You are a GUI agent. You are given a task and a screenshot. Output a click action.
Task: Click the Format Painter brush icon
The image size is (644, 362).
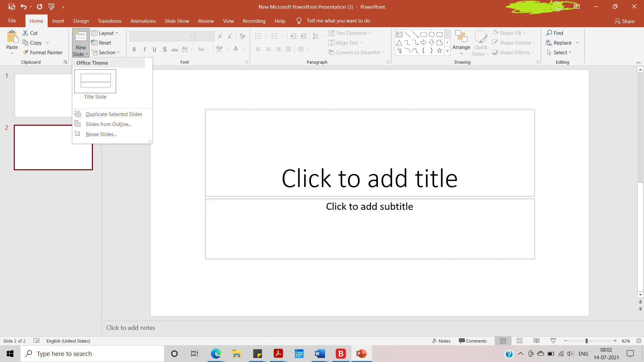click(x=25, y=53)
